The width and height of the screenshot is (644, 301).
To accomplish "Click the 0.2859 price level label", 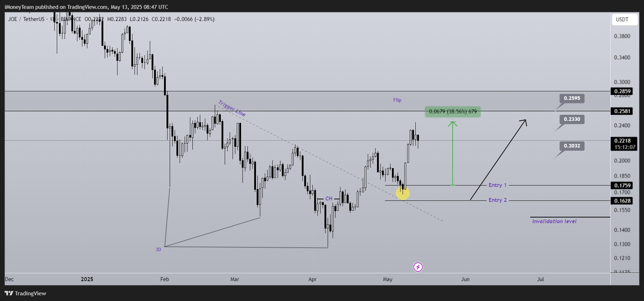I will (623, 91).
